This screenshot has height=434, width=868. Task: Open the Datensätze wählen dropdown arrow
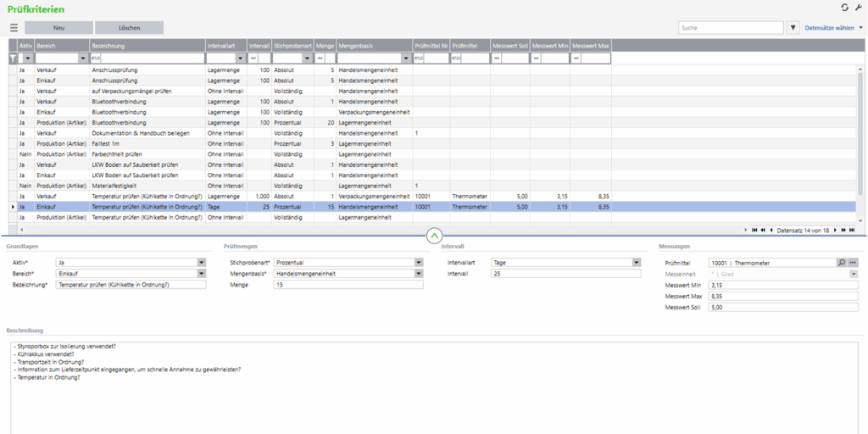[860, 28]
